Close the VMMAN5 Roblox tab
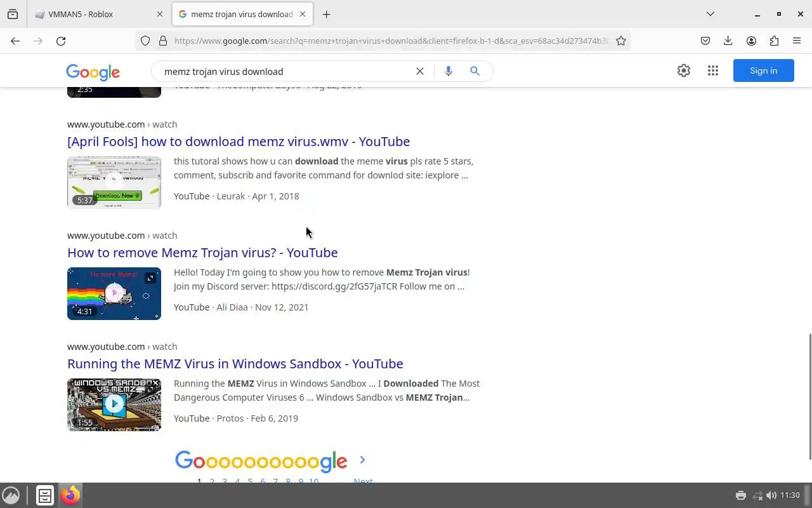Image resolution: width=812 pixels, height=508 pixels. click(160, 14)
